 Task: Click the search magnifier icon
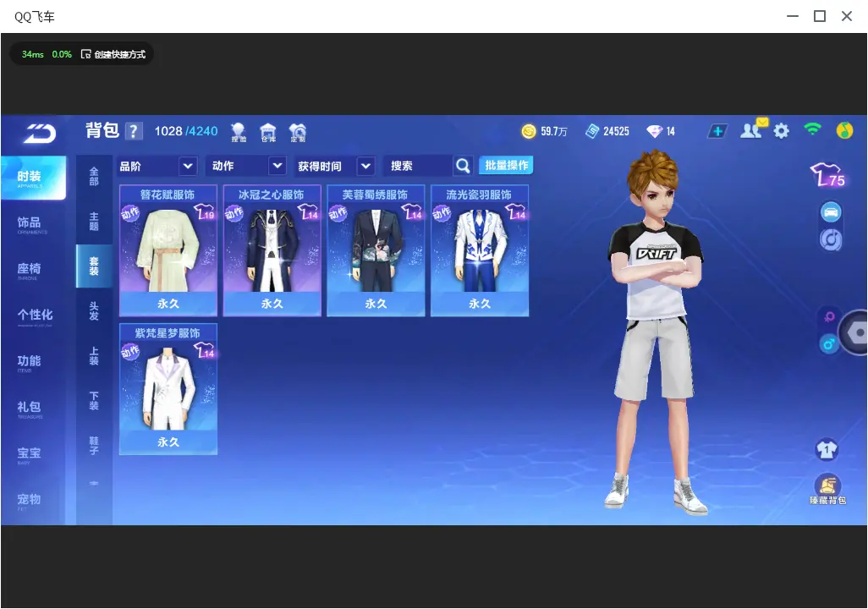click(463, 166)
